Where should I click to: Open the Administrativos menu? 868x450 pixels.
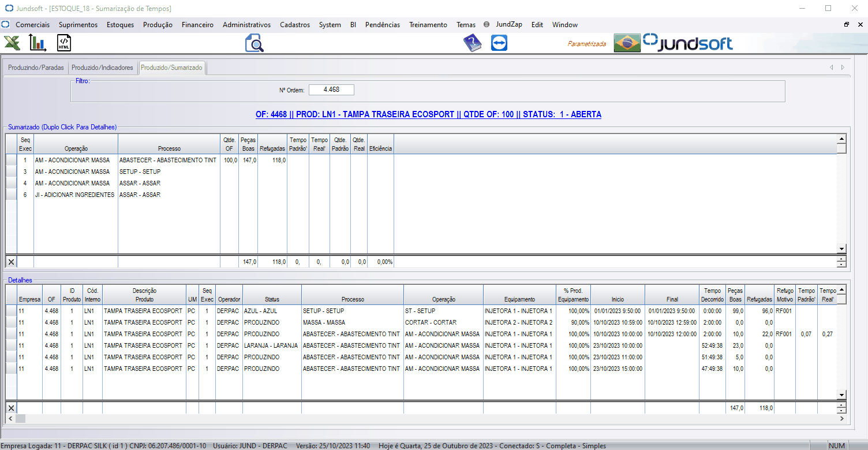pyautogui.click(x=246, y=25)
